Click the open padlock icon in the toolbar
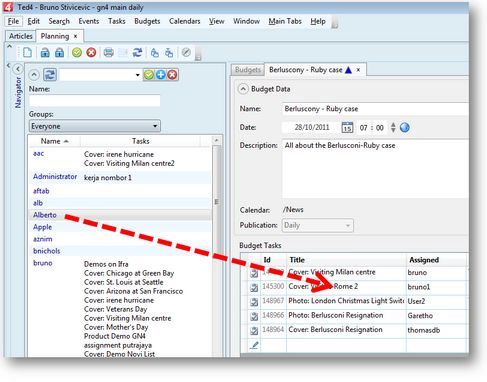The height and width of the screenshot is (382, 487). [45, 53]
